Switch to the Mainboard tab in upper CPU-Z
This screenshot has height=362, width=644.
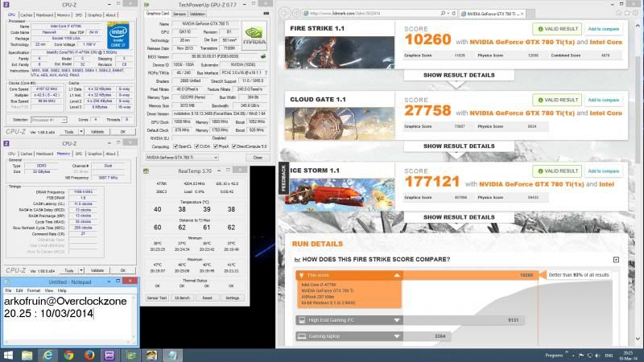[x=44, y=15]
